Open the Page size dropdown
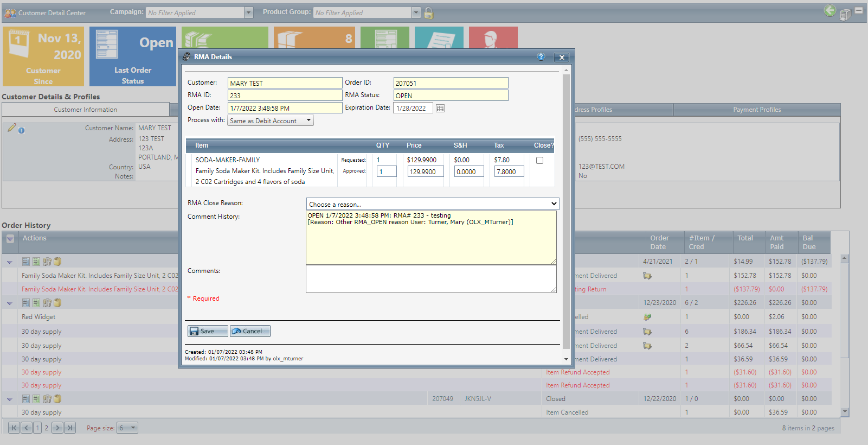Screen dimensions: 868x445 tap(127, 428)
